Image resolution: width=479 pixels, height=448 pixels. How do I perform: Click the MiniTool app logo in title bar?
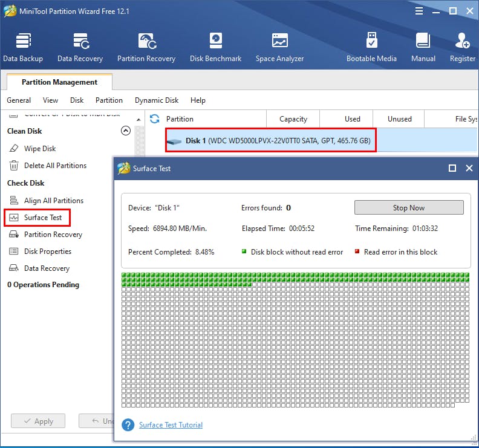pyautogui.click(x=10, y=11)
